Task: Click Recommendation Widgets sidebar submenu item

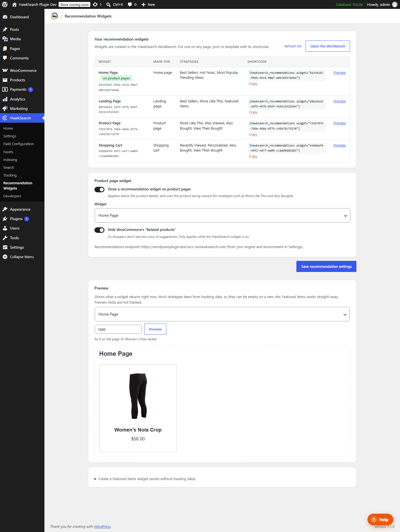Action: (x=18, y=186)
